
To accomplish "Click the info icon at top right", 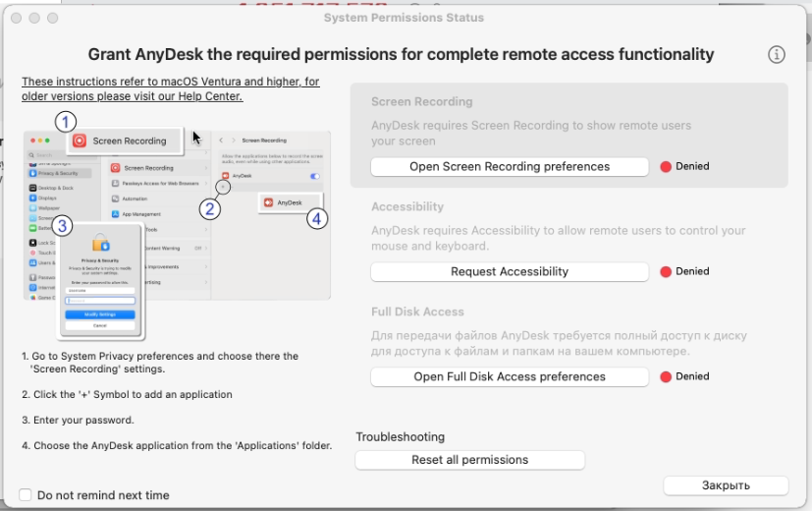I will click(777, 55).
